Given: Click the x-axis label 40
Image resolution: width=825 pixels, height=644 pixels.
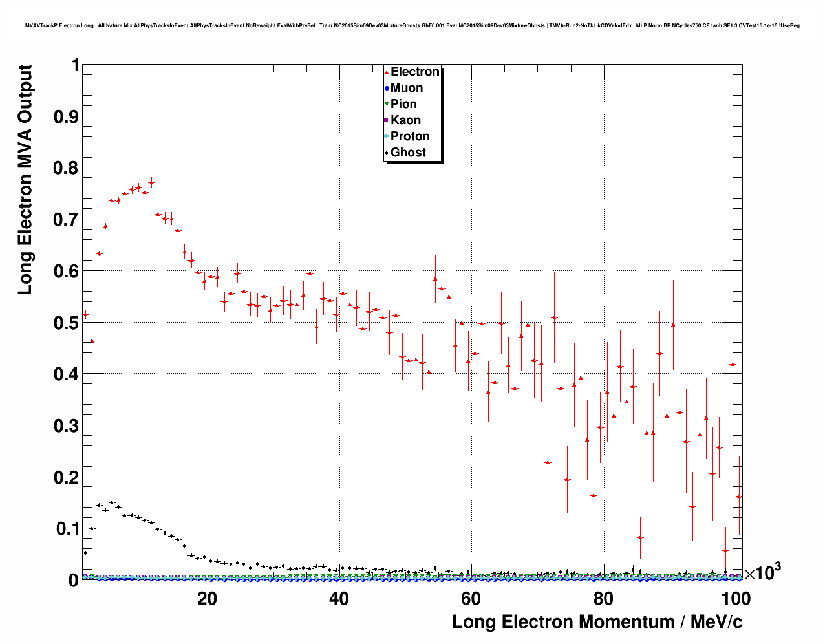Looking at the screenshot, I should 339,599.
